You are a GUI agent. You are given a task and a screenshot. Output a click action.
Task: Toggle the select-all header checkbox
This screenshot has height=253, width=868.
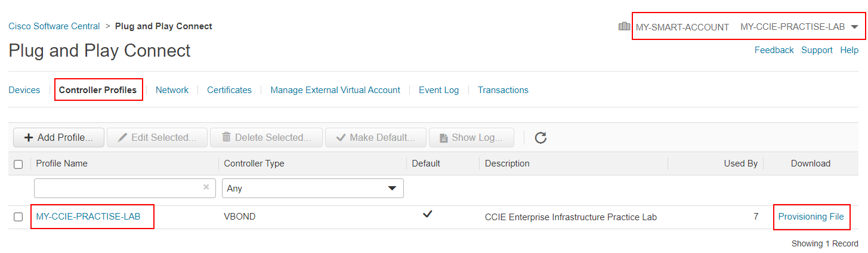(18, 164)
